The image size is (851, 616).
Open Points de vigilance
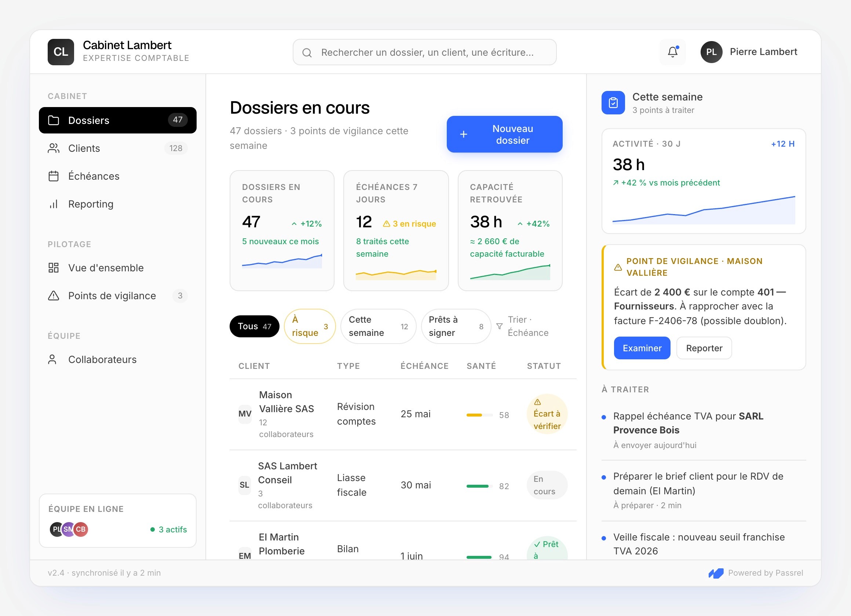[117, 296]
